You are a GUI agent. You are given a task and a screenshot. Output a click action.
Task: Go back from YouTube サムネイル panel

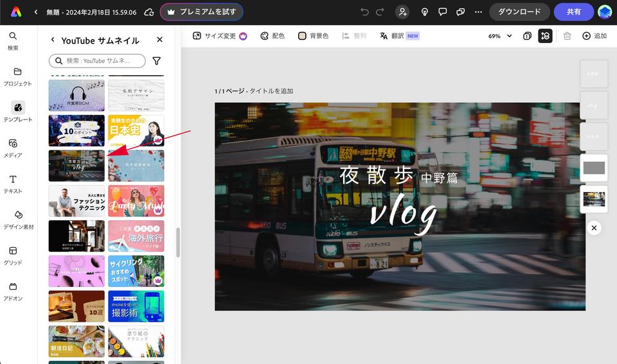tap(53, 40)
